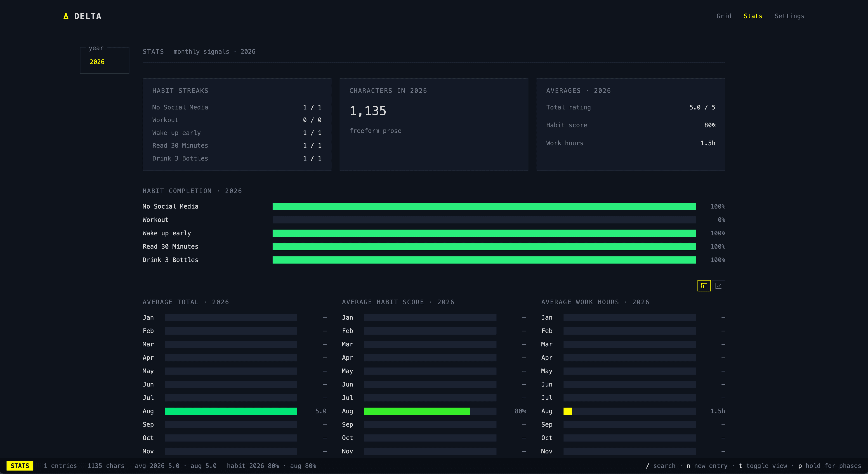Click Jan row bar in Average Total
868x474 pixels.
click(231, 318)
